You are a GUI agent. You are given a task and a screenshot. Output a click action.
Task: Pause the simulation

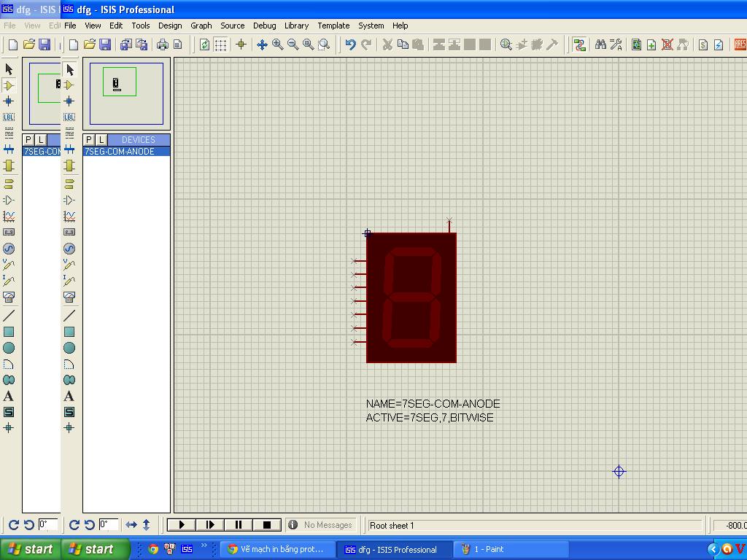click(x=238, y=524)
